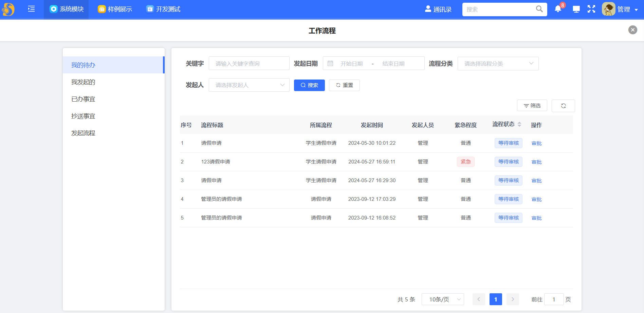Viewport: 644px width, 313px height.
Task: Select 抄送事宜 in sidebar
Action: coord(113,116)
